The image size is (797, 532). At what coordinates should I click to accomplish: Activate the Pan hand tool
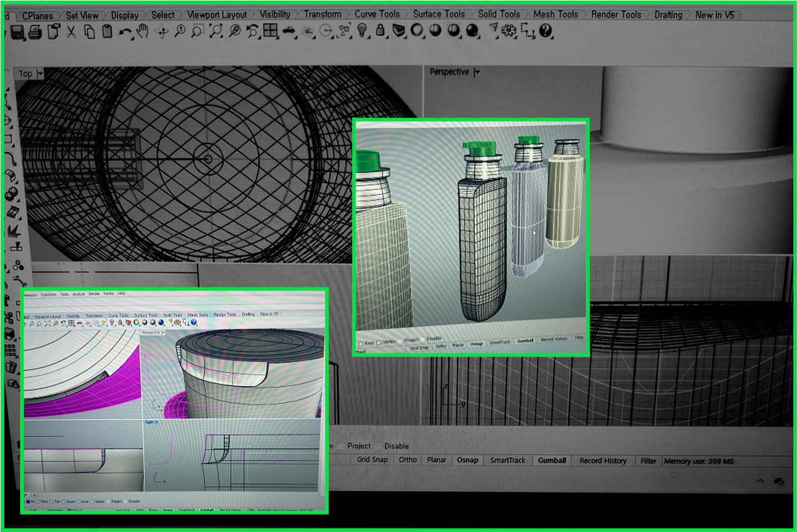pyautogui.click(x=143, y=32)
